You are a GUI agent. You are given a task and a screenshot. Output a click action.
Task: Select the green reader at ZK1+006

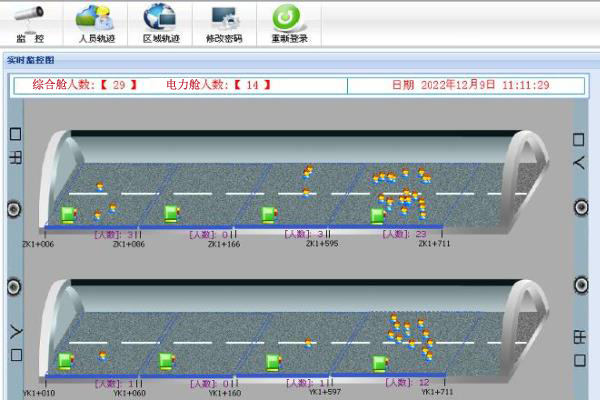click(69, 213)
